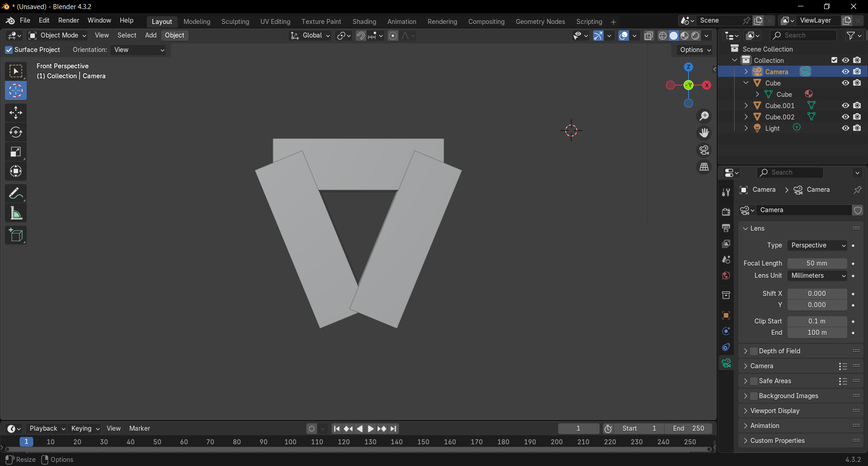Add a new workspace with plus button
Viewport: 868px width, 466px height.
pyautogui.click(x=613, y=22)
